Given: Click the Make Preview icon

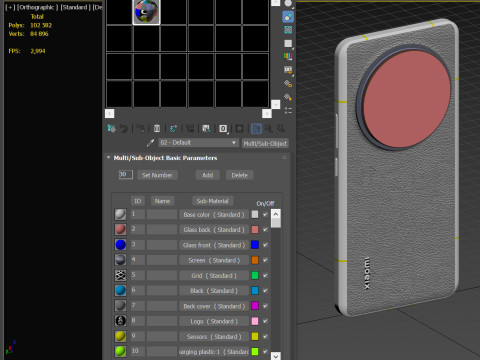Looking at the screenshot, I should coord(288,70).
